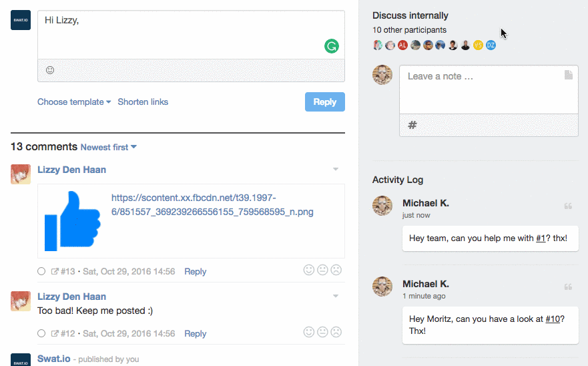588x366 pixels.
Task: Click the 'Discuss internally' heading
Action: [x=410, y=15]
